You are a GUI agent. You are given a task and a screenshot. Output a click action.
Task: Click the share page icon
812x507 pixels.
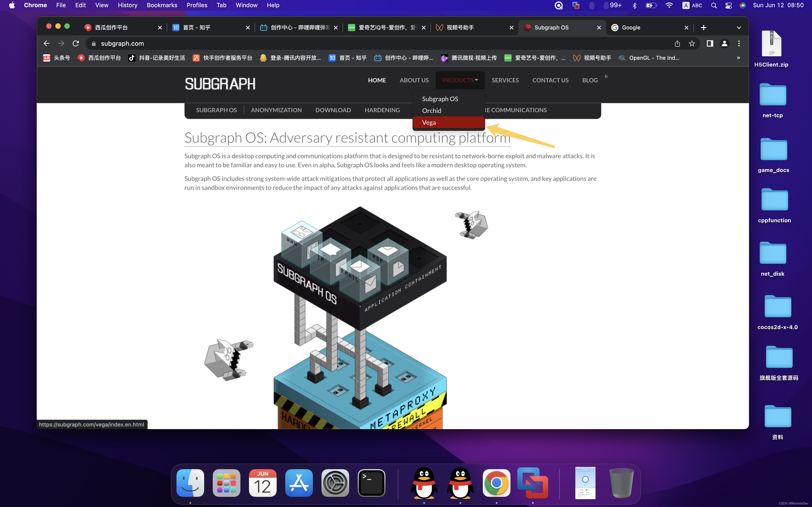coord(677,44)
